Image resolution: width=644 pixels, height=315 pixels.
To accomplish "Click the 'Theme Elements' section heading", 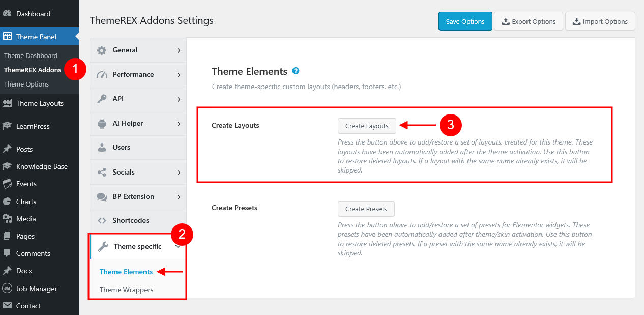I will pyautogui.click(x=249, y=71).
